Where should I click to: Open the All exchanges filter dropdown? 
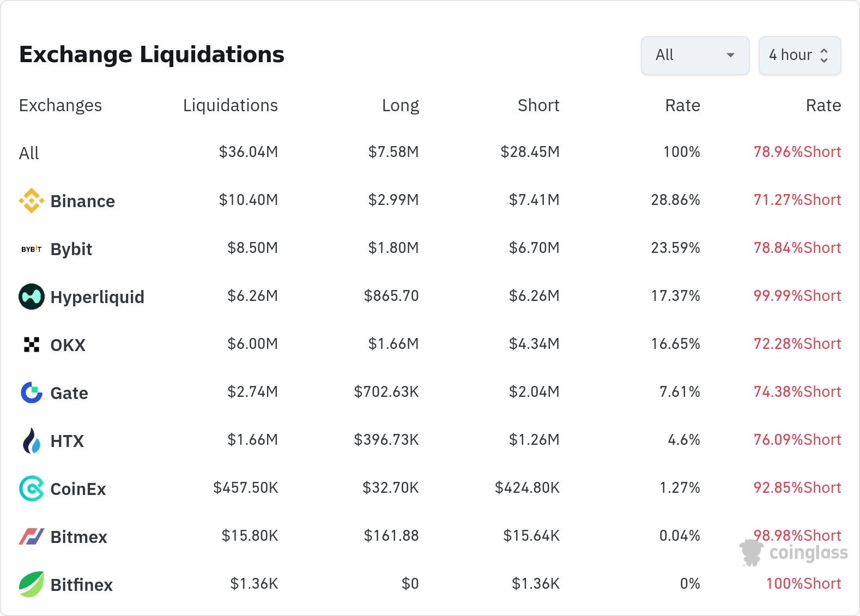pos(695,55)
